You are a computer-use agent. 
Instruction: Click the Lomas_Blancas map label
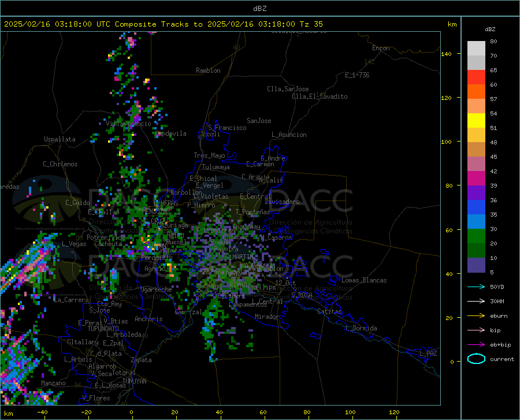(364, 280)
